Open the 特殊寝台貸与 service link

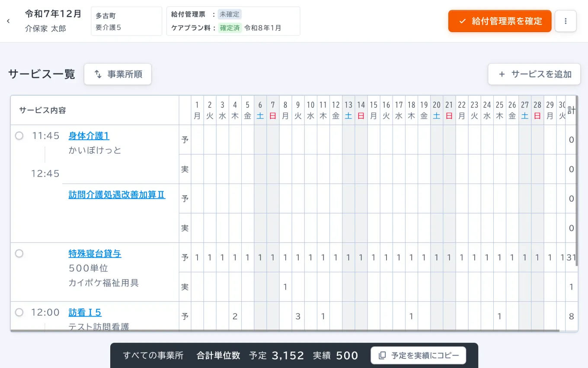click(95, 253)
